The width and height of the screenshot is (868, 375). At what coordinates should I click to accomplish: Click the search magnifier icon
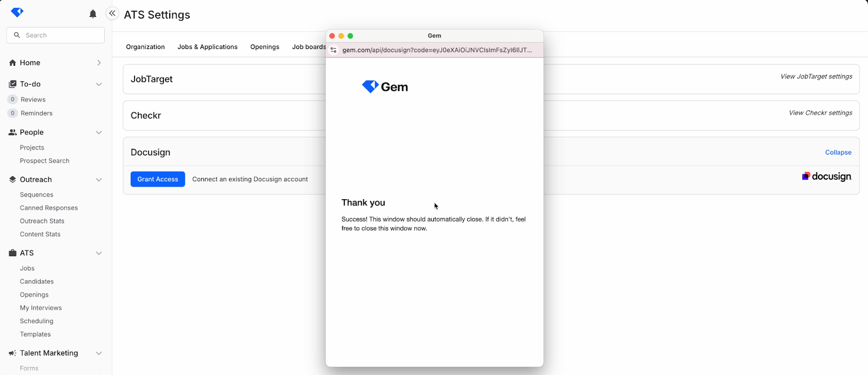[17, 35]
